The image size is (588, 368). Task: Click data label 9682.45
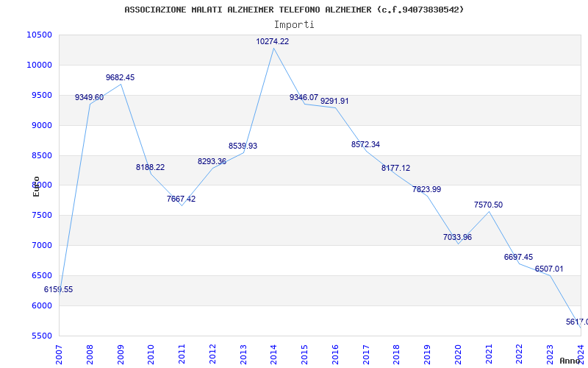click(x=120, y=78)
